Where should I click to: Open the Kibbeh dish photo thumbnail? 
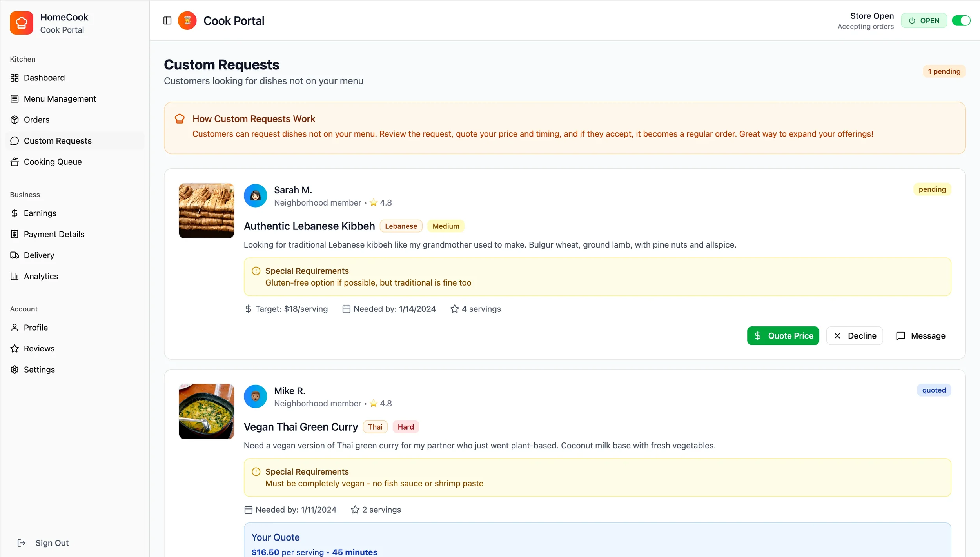click(206, 211)
